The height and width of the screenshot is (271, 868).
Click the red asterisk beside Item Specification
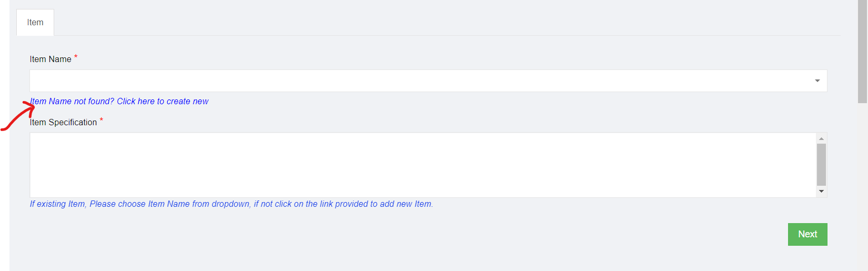[102, 120]
